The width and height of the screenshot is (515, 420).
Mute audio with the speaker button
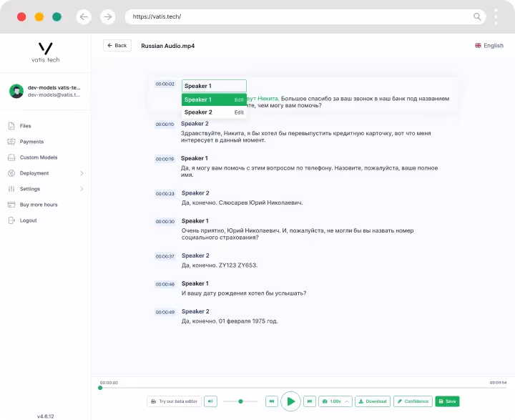[x=210, y=401]
